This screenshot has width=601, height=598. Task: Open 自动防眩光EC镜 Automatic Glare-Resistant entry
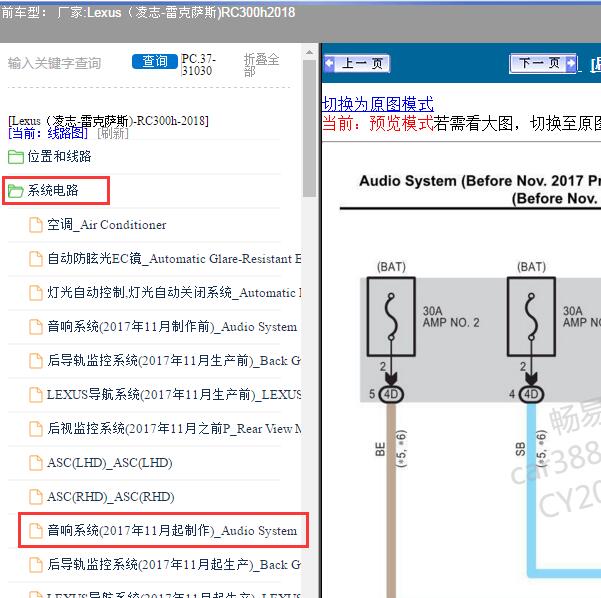[x=174, y=259]
